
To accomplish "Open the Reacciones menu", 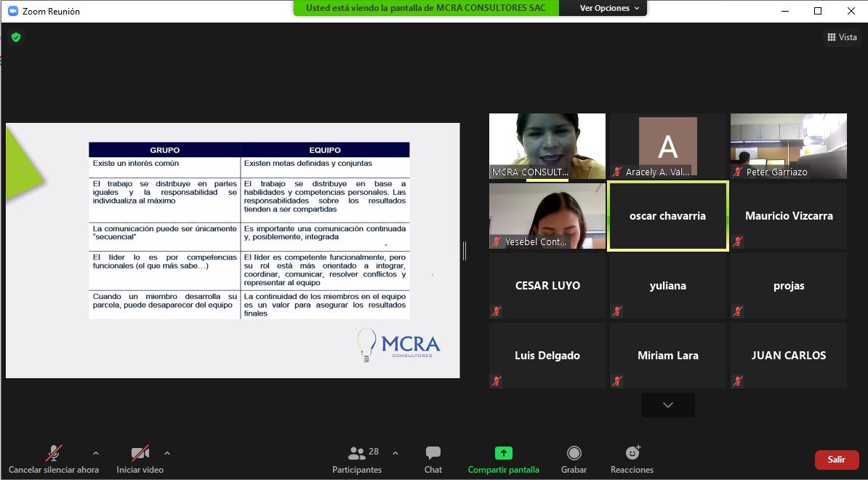I will click(632, 459).
